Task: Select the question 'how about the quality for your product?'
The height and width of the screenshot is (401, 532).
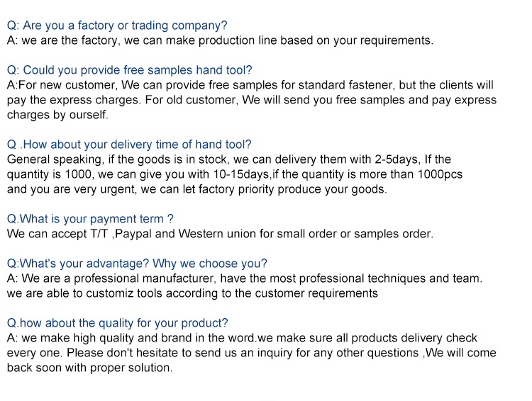Action: pyautogui.click(x=117, y=322)
